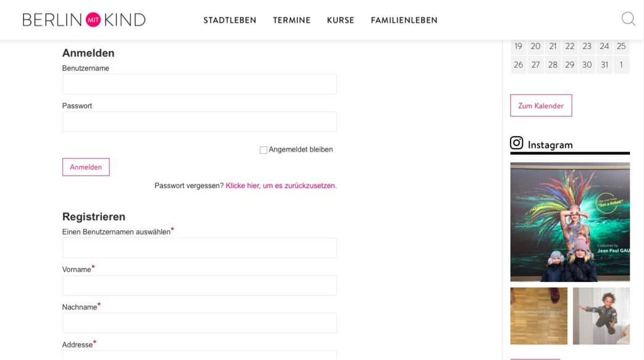This screenshot has width=644, height=360.
Task: Click the Berlin mit Kind logo
Action: point(84,20)
